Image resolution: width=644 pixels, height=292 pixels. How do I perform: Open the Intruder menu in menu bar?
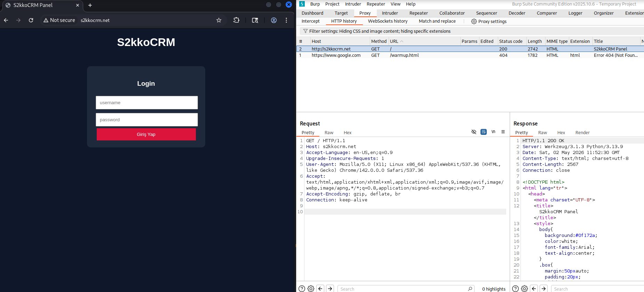point(353,4)
